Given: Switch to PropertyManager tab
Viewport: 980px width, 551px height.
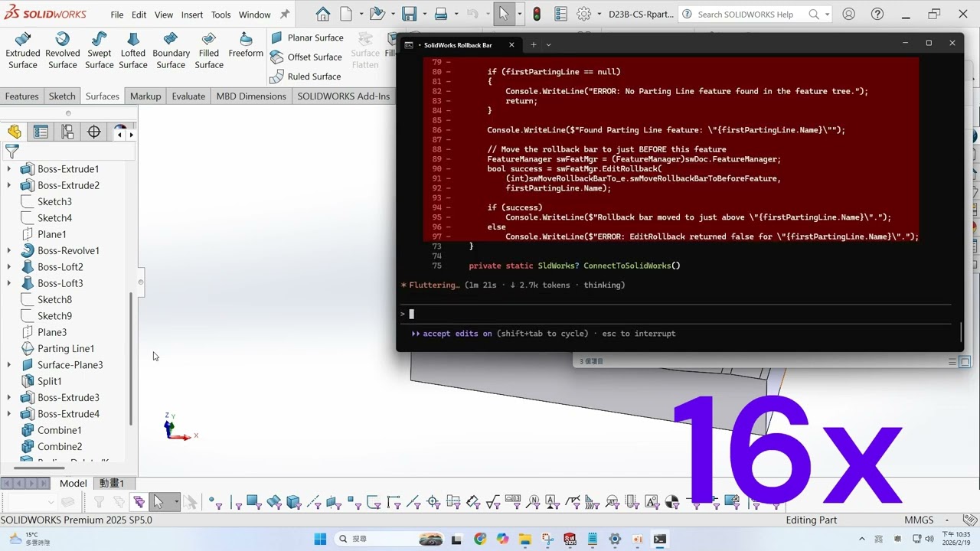Looking at the screenshot, I should (x=41, y=132).
